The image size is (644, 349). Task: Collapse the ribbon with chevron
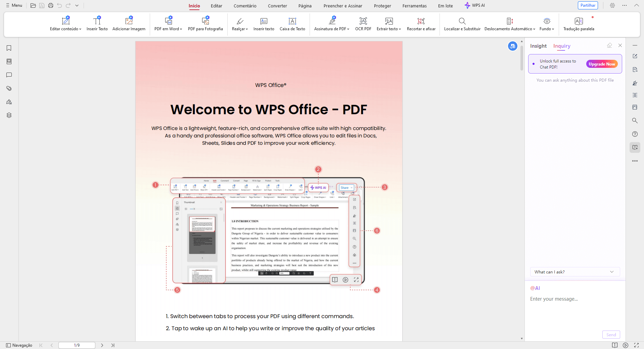click(x=636, y=5)
